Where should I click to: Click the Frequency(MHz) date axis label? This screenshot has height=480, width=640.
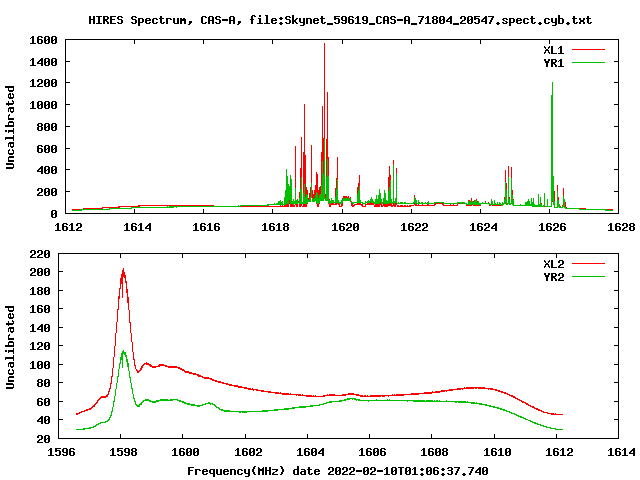pos(338,471)
